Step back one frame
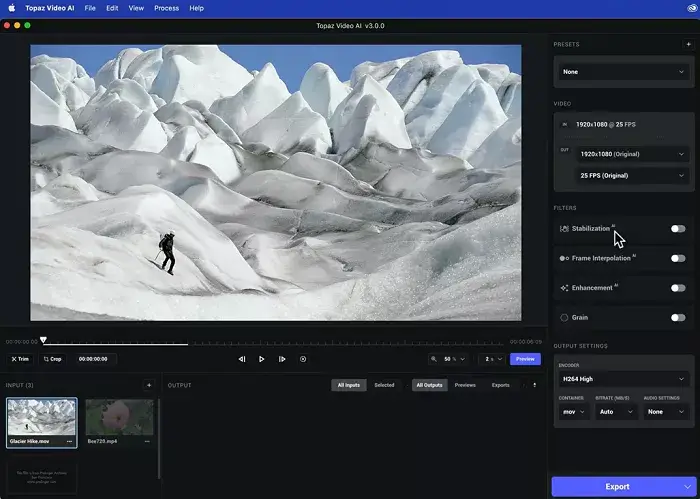Image resolution: width=700 pixels, height=499 pixels. 241,359
